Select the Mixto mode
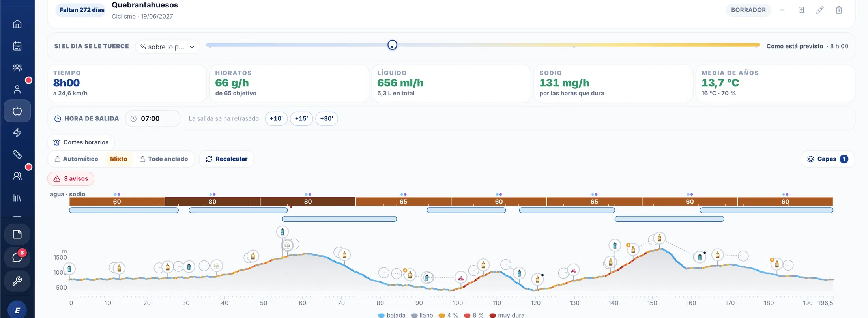Viewport: 868px width, 318px height. (x=119, y=159)
